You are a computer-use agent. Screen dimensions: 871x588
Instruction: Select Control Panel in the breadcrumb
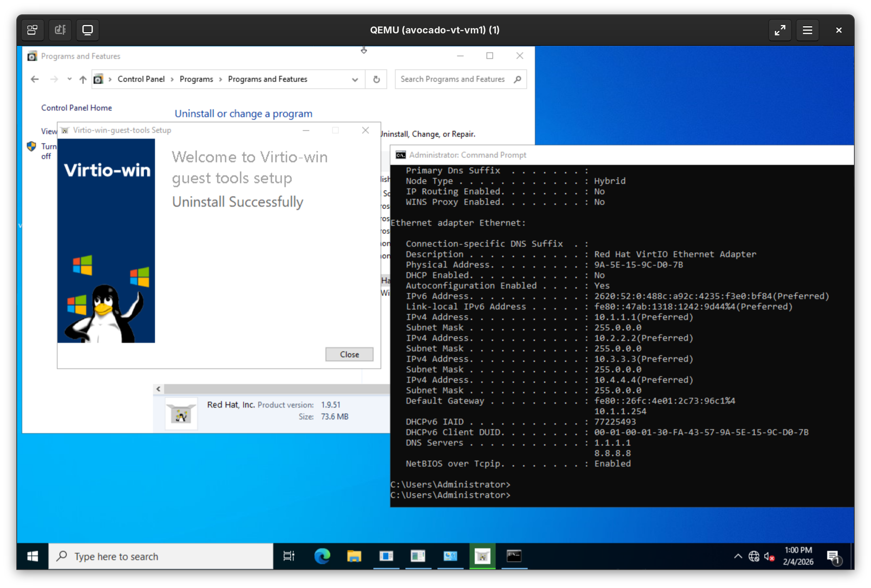(x=141, y=79)
